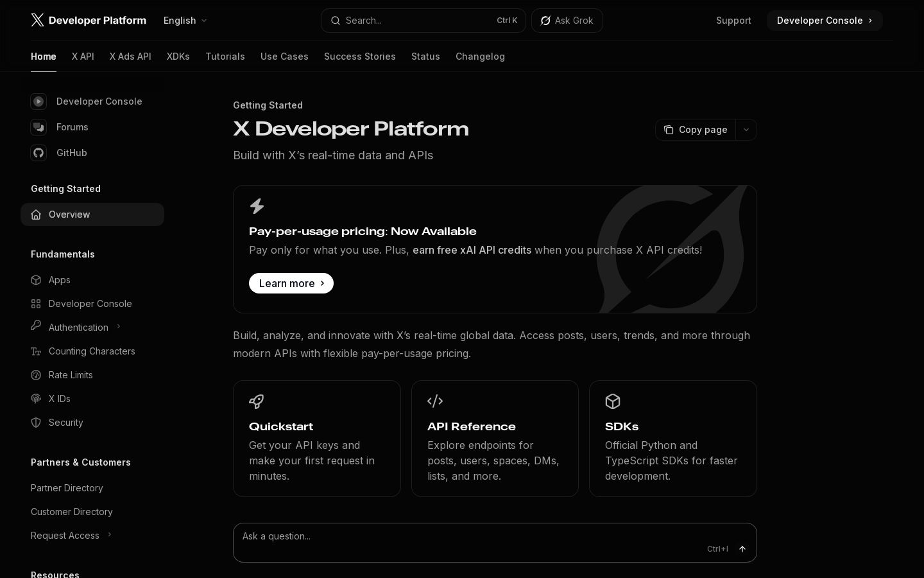This screenshot has width=924, height=578.
Task: Open the XDKs tab
Action: click(178, 57)
